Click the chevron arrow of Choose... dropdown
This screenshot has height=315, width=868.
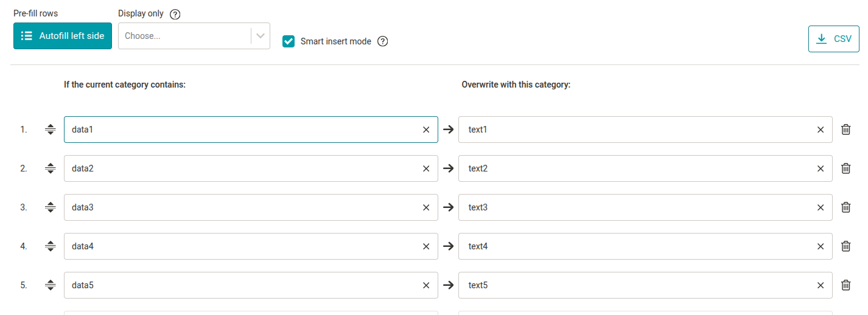[x=261, y=36]
